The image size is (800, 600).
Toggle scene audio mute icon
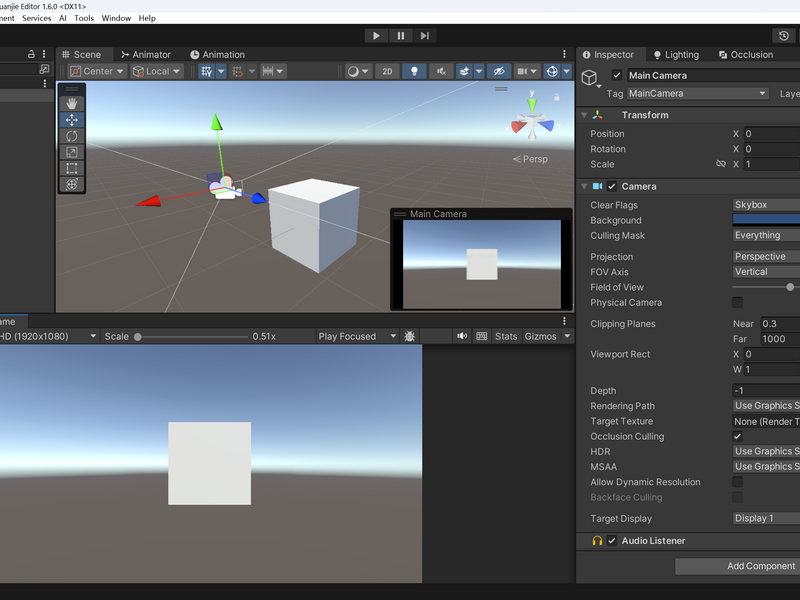point(441,71)
